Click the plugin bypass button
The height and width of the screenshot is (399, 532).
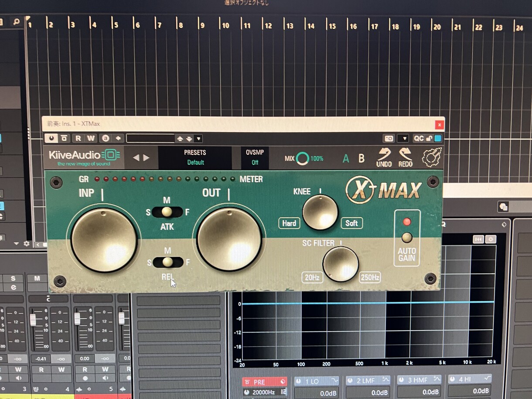point(64,138)
